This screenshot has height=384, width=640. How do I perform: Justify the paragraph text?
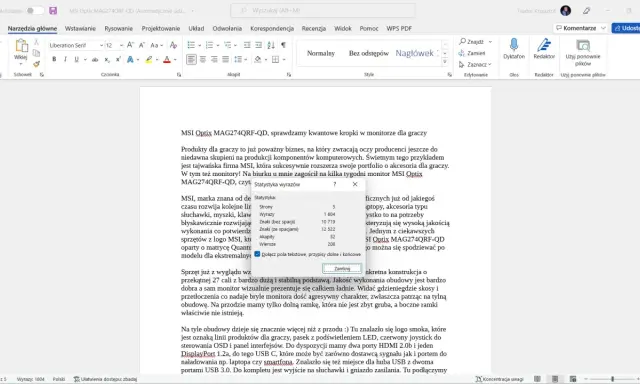(x=225, y=60)
